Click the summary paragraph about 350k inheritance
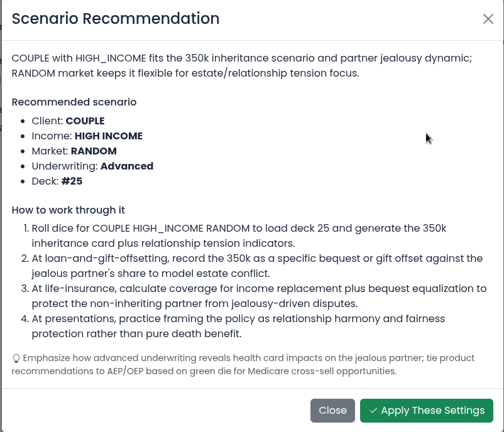 [x=242, y=66]
